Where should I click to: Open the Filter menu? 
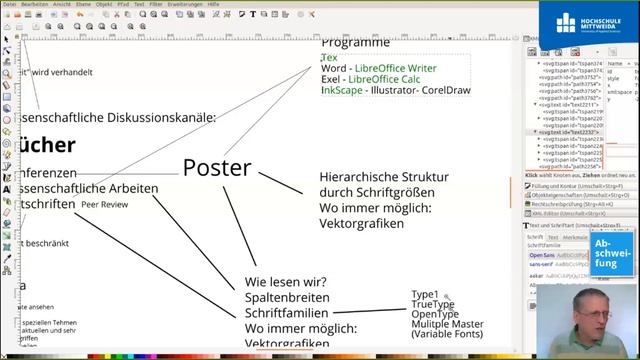point(156,4)
